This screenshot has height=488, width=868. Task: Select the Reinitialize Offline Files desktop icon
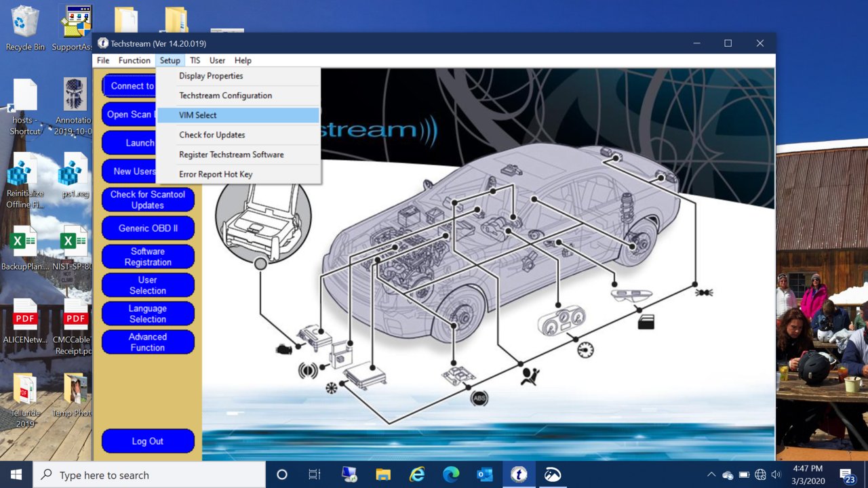coord(25,180)
